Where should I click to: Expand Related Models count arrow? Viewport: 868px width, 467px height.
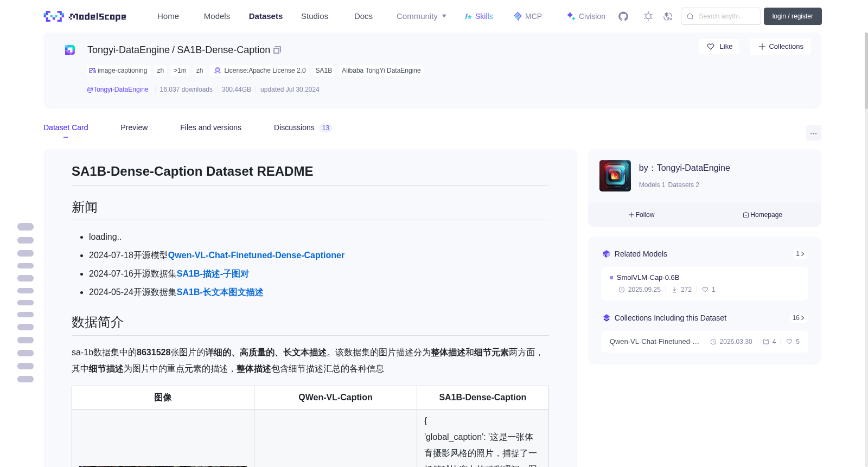pyautogui.click(x=800, y=254)
